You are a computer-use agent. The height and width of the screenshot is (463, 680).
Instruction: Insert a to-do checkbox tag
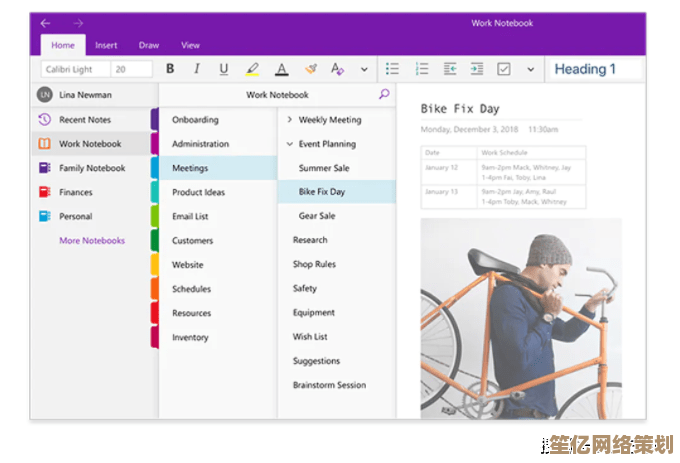point(504,69)
